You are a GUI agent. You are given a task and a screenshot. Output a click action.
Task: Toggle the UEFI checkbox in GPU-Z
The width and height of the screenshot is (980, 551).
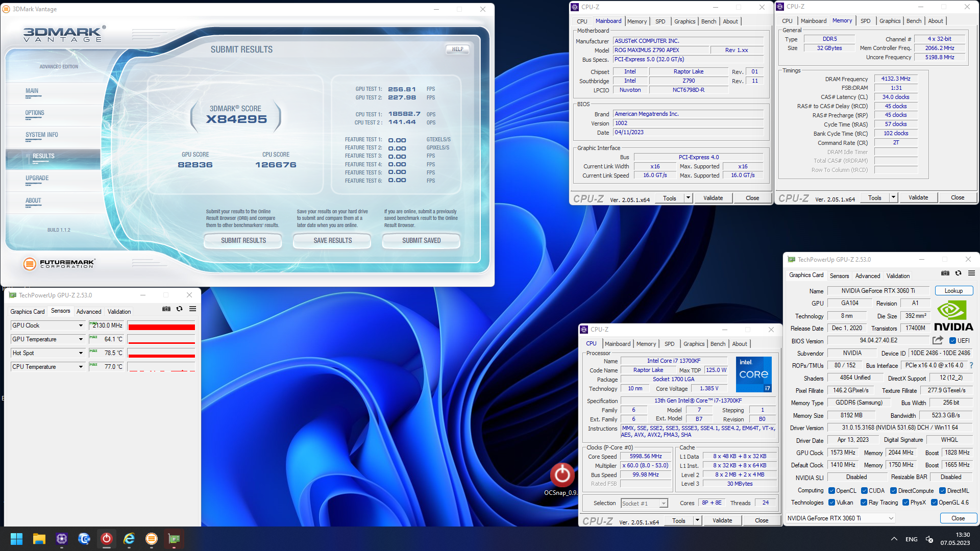pyautogui.click(x=952, y=340)
